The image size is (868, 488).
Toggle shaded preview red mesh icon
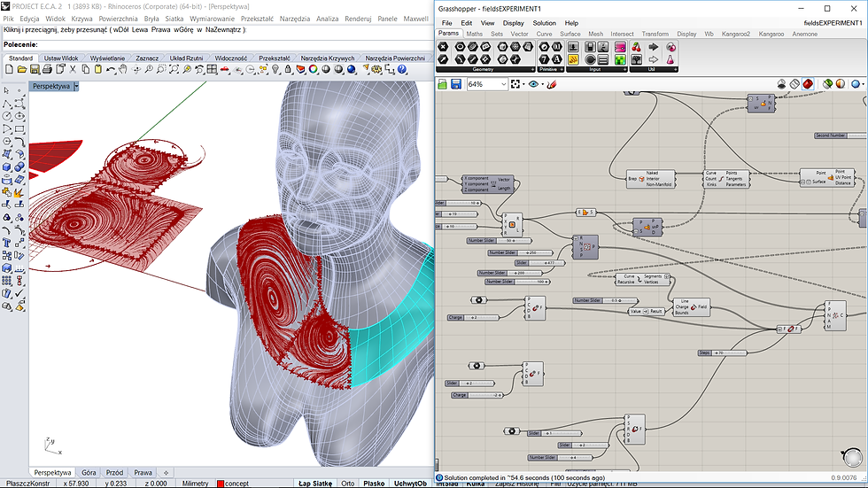[808, 83]
